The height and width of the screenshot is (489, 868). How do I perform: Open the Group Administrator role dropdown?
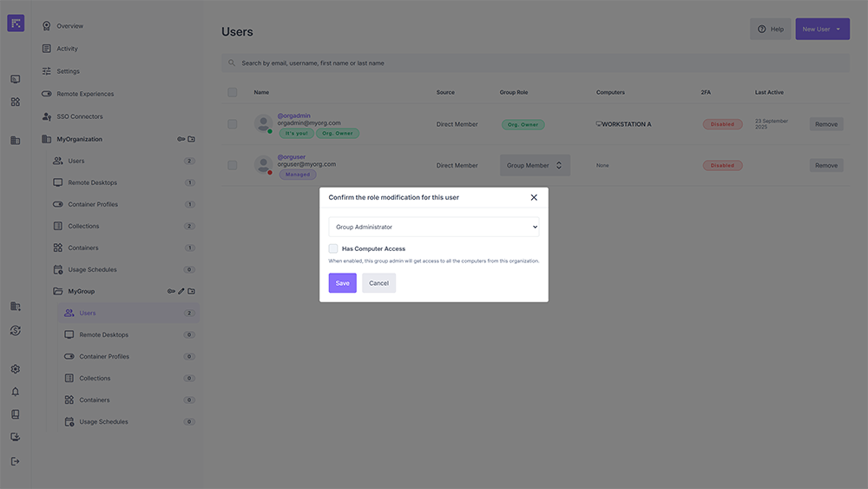click(x=433, y=227)
